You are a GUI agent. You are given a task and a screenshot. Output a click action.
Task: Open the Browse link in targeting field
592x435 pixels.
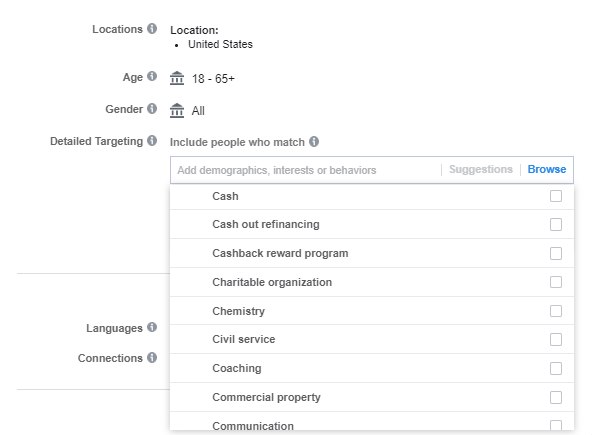pyautogui.click(x=547, y=169)
